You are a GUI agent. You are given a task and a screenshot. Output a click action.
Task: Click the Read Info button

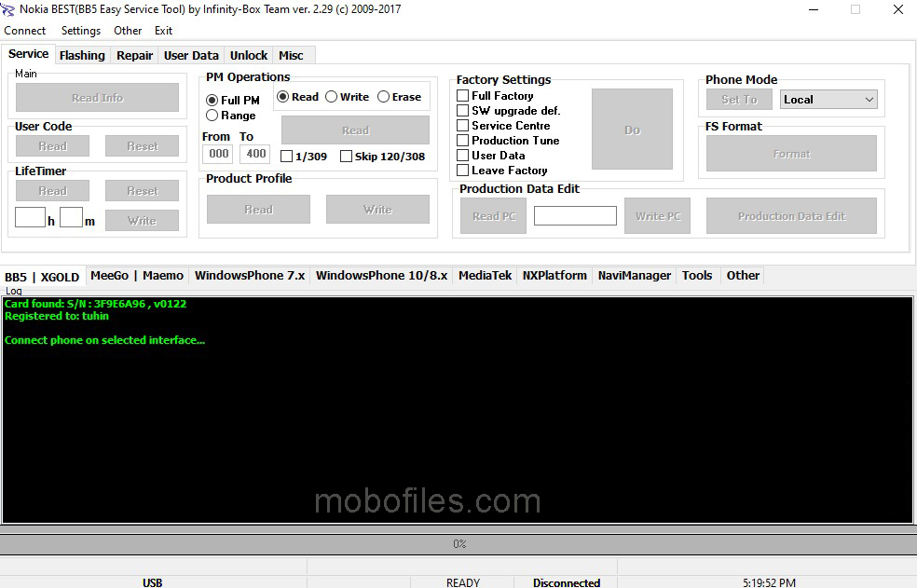point(97,98)
